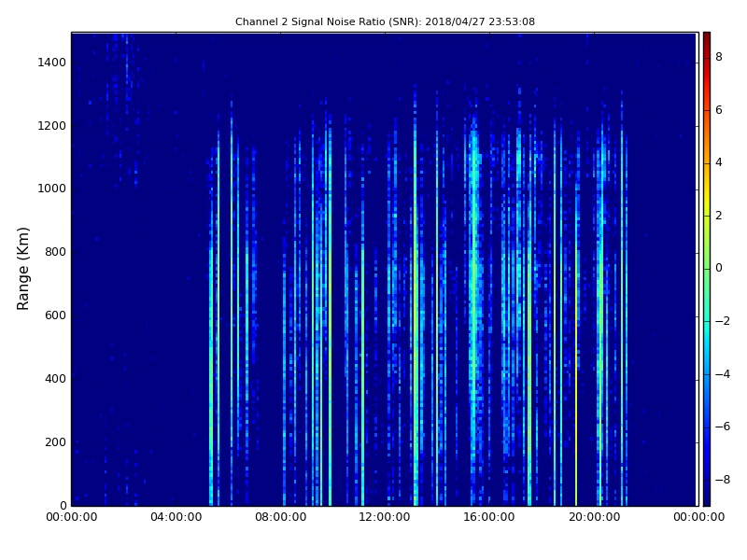Viewport: 747px width, 560px height.
Task: Click the y-axis tick label 1400
Action: pyautogui.click(x=52, y=63)
